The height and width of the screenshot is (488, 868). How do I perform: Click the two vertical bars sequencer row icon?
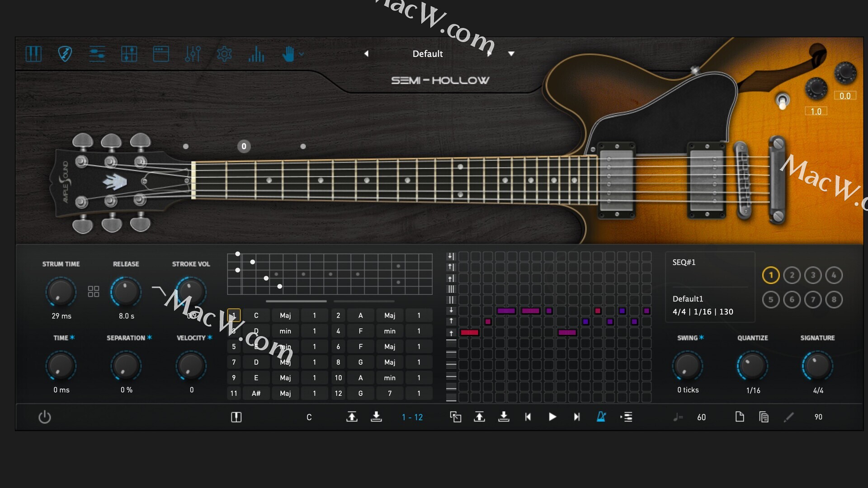click(x=451, y=300)
